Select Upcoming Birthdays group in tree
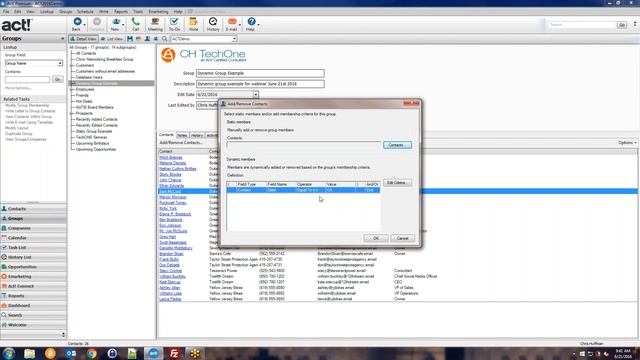 click(92, 143)
